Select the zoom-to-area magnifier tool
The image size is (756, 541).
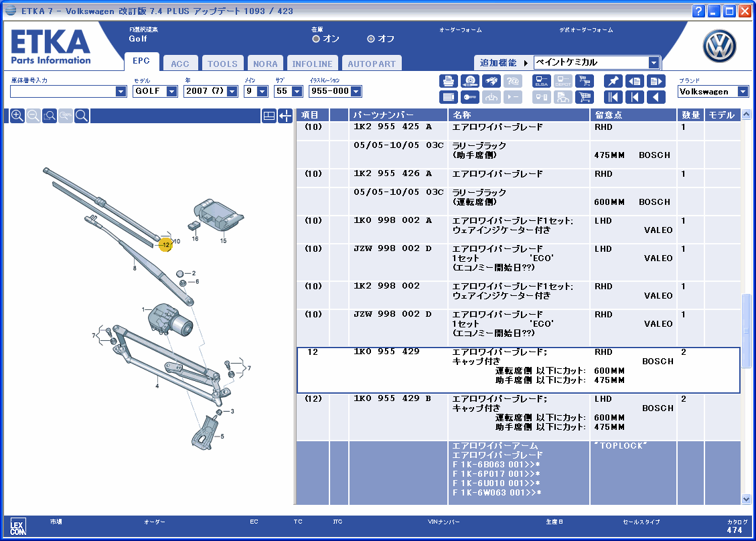49,116
